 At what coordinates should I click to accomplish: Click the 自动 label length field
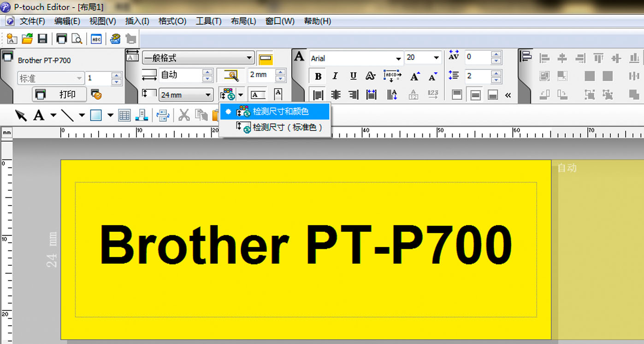coord(181,75)
